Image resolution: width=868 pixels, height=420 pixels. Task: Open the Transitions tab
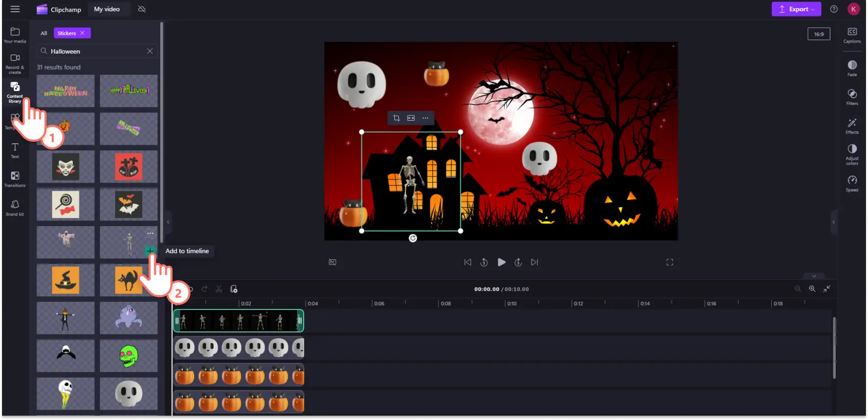pyautogui.click(x=15, y=180)
